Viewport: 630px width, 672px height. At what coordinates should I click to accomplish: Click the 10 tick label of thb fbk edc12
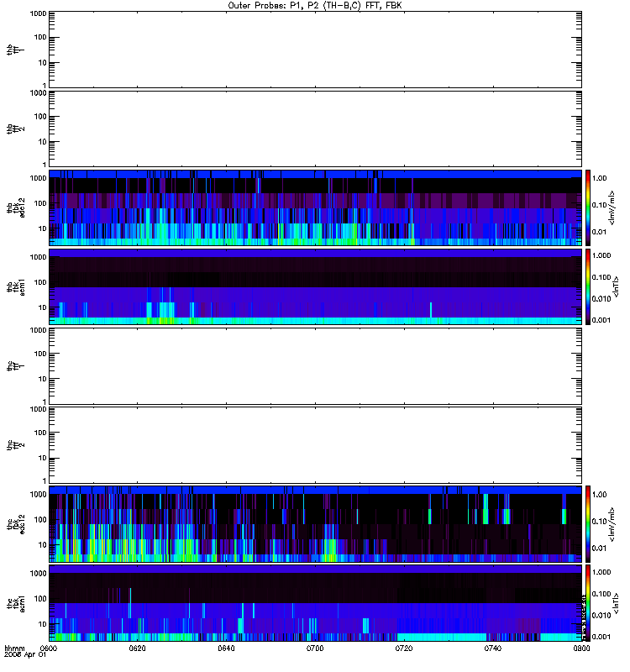42,228
